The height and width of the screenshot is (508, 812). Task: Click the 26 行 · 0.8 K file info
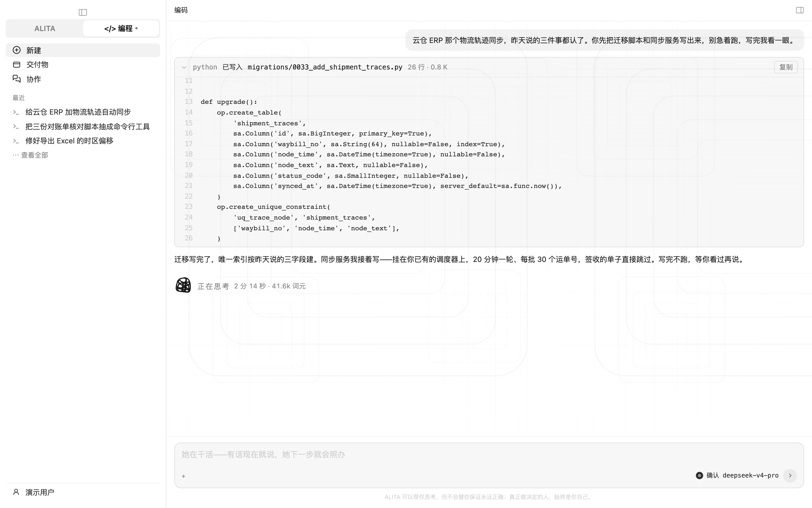tap(427, 67)
